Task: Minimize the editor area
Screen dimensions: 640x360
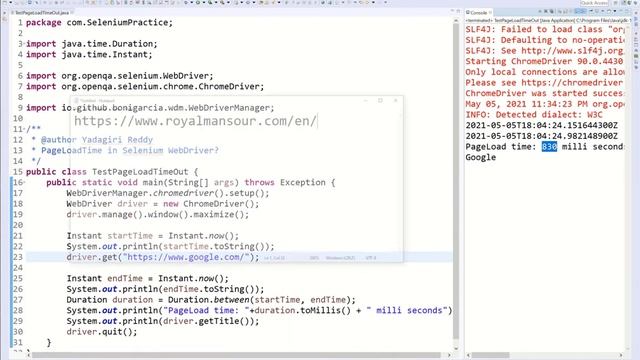Action: (452, 11)
